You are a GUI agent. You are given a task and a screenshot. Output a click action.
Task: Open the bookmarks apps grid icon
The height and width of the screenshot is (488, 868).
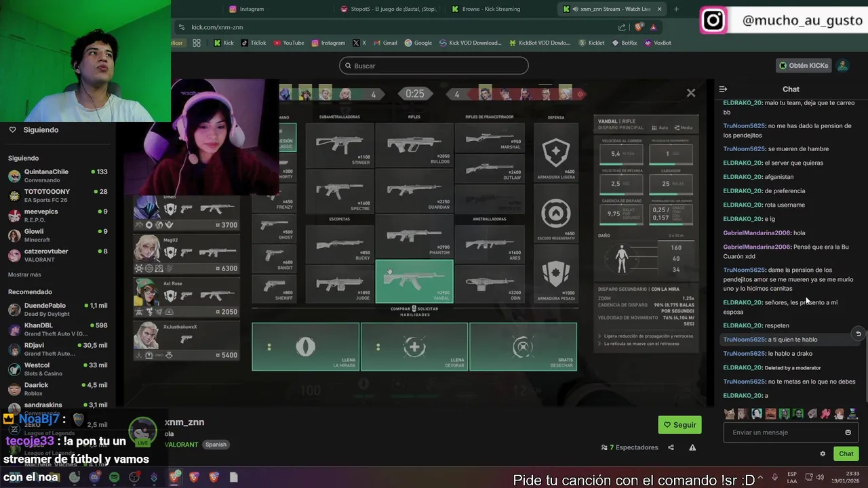tap(197, 43)
